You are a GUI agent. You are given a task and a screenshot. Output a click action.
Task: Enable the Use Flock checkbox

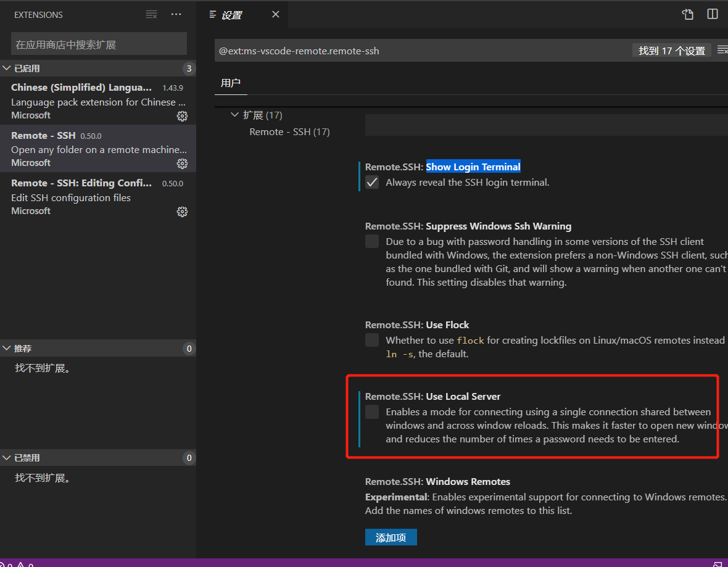[x=372, y=340]
